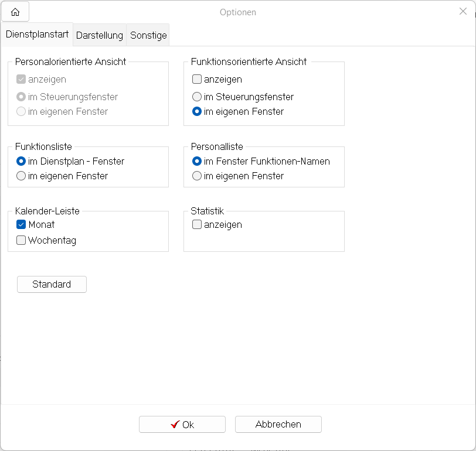The height and width of the screenshot is (451, 476).
Task: Check anzeigen under Statistik
Action: (x=197, y=224)
